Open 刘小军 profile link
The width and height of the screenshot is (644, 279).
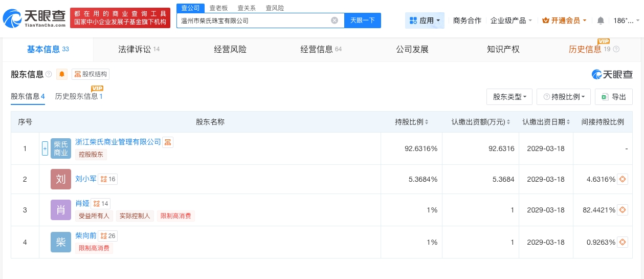[x=86, y=179]
